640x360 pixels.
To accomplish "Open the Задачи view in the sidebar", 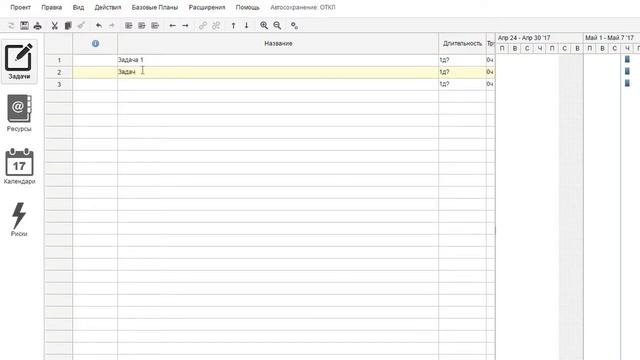I will [19, 61].
